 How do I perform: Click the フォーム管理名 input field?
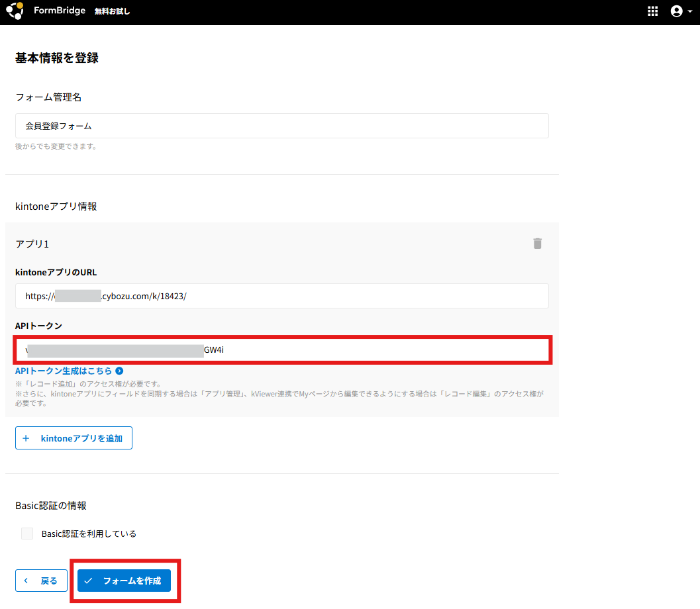tap(281, 126)
